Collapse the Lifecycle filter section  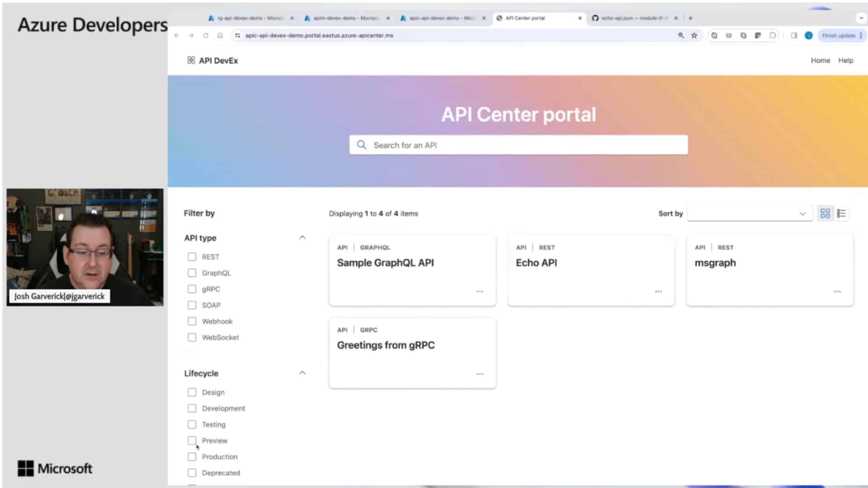coord(302,373)
